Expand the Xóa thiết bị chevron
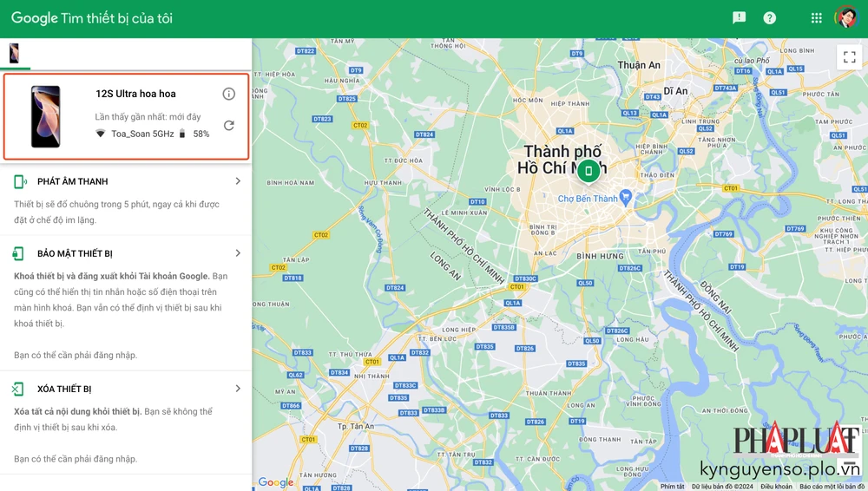Viewport: 868px width, 491px height. (238, 389)
